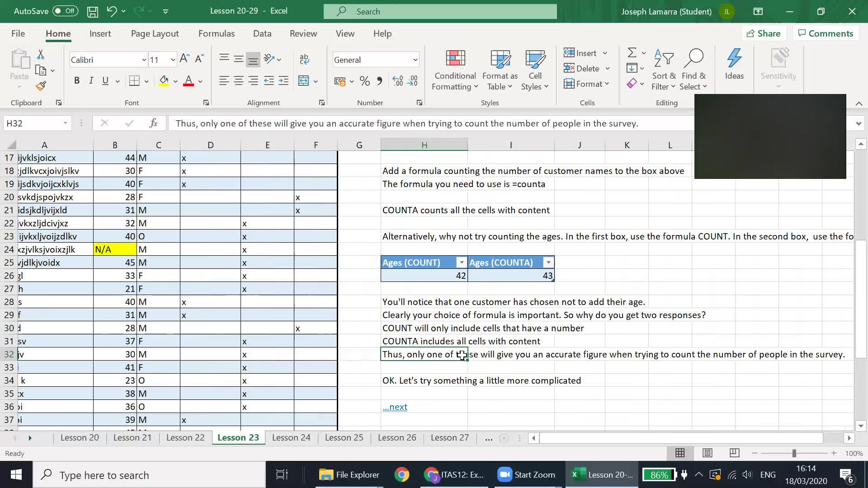Viewport: 868px width, 488px height.
Task: Click the Increase Font Size icon
Action: (x=183, y=58)
